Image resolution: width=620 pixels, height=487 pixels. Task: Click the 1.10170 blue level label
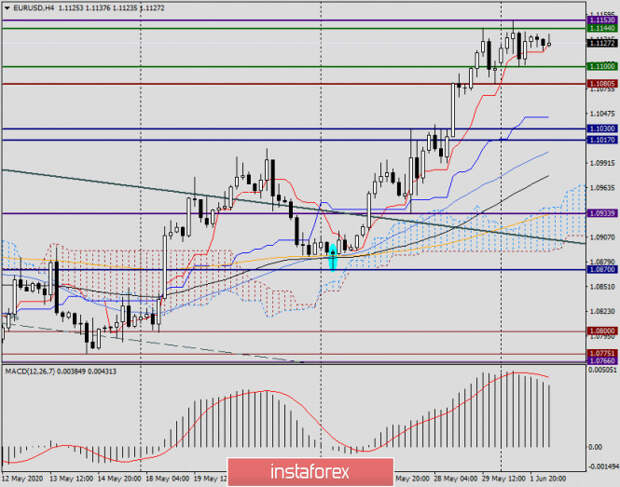602,140
